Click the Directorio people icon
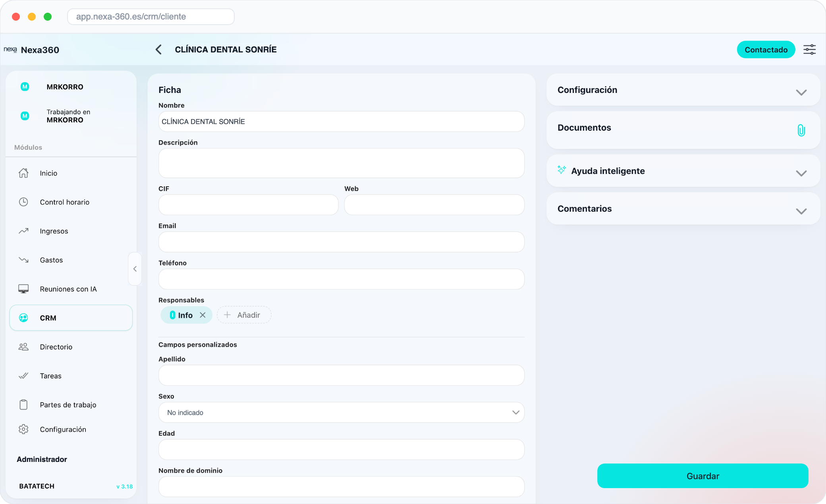826x504 pixels. pos(23,347)
